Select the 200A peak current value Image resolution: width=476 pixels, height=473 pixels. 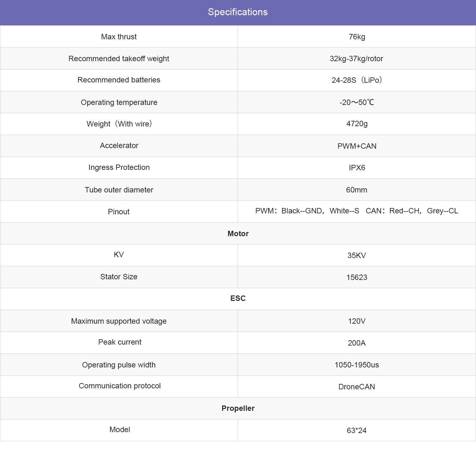pos(356,343)
